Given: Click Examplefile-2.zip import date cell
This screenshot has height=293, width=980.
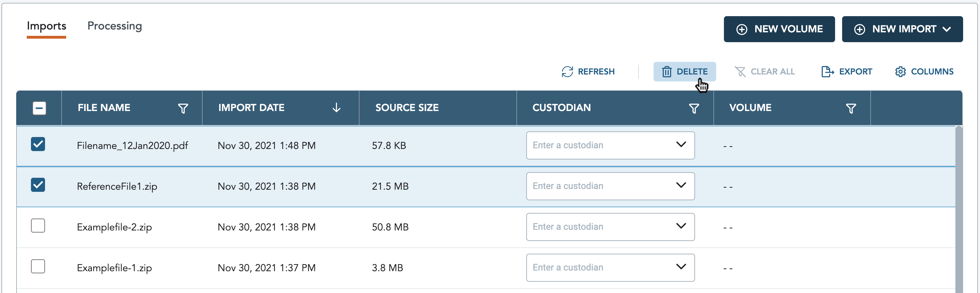Looking at the screenshot, I should tap(267, 227).
